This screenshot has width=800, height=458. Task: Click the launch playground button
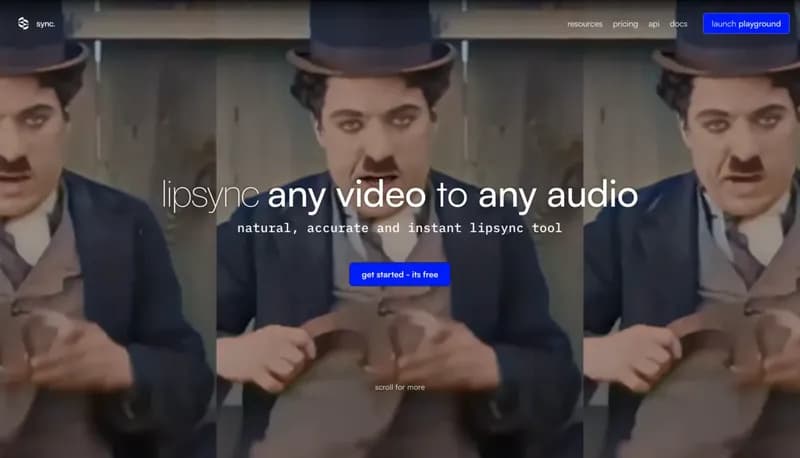click(746, 23)
